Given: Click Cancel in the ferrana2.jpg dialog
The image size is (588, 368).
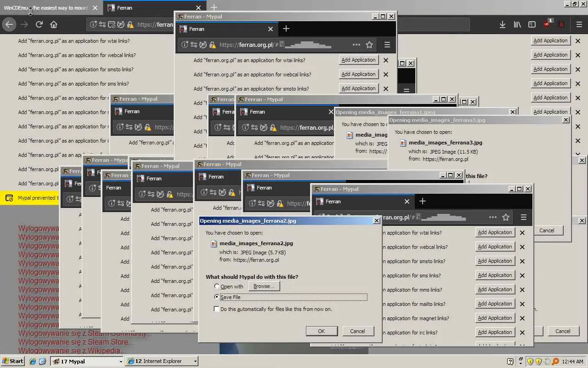Looking at the screenshot, I should pyautogui.click(x=357, y=331).
